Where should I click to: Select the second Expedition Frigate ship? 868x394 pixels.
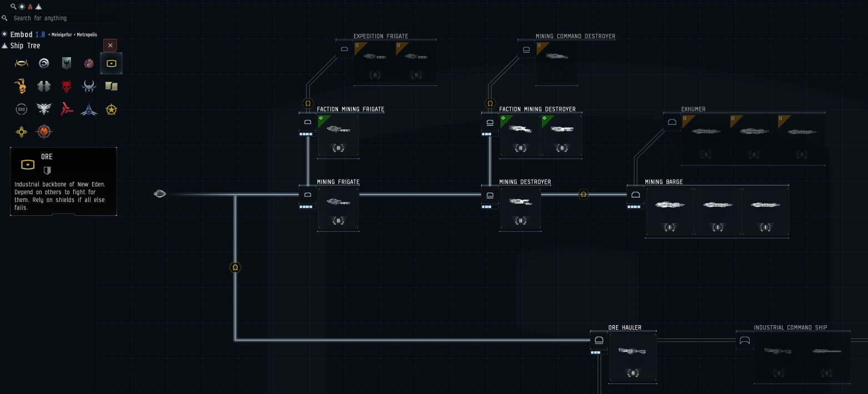point(416,63)
